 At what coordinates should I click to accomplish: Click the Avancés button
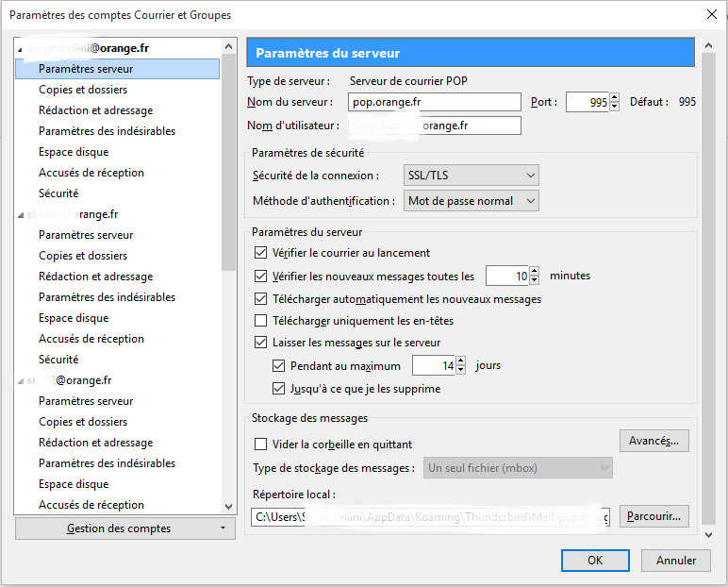[654, 441]
